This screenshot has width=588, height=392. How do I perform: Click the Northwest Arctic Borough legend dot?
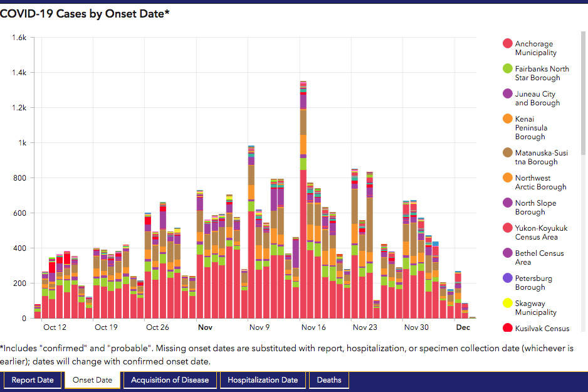click(x=508, y=178)
